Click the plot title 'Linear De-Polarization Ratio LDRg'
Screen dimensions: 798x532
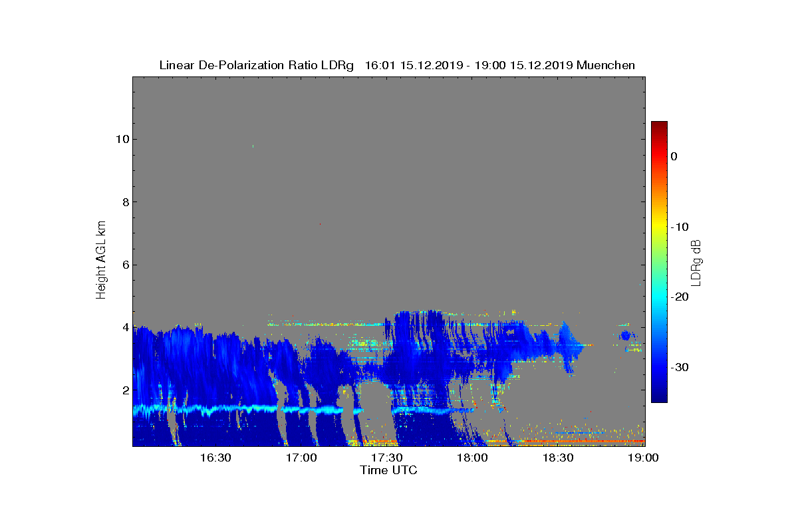coord(257,65)
